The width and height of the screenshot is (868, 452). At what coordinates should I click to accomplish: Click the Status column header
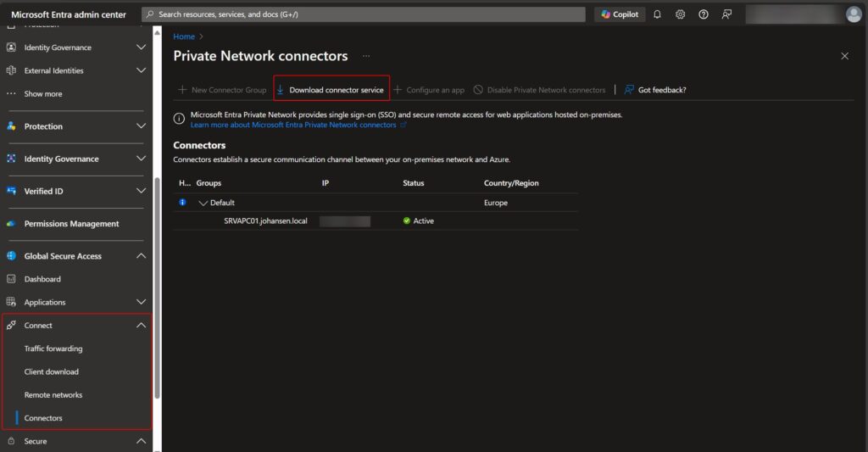point(414,183)
